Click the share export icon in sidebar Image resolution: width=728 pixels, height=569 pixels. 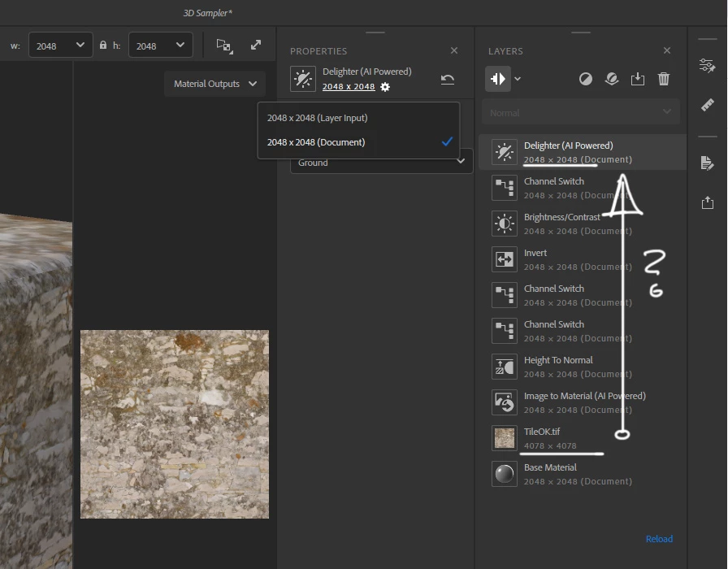(x=707, y=202)
